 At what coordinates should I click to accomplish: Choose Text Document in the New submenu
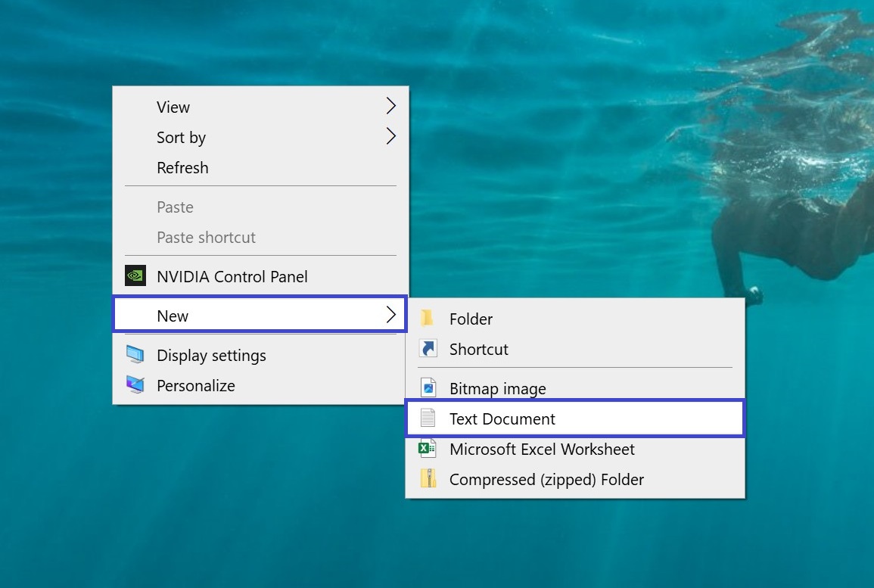tap(502, 418)
